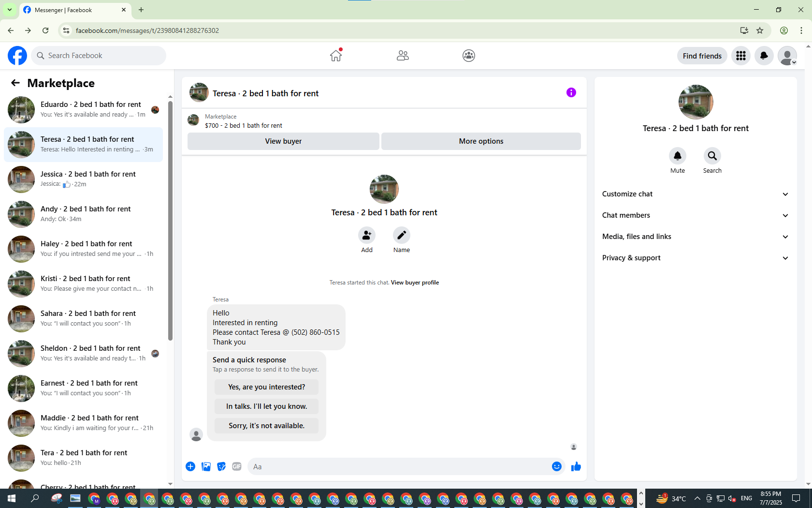
Task: Open the Friends icon in top navigation
Action: [403, 56]
